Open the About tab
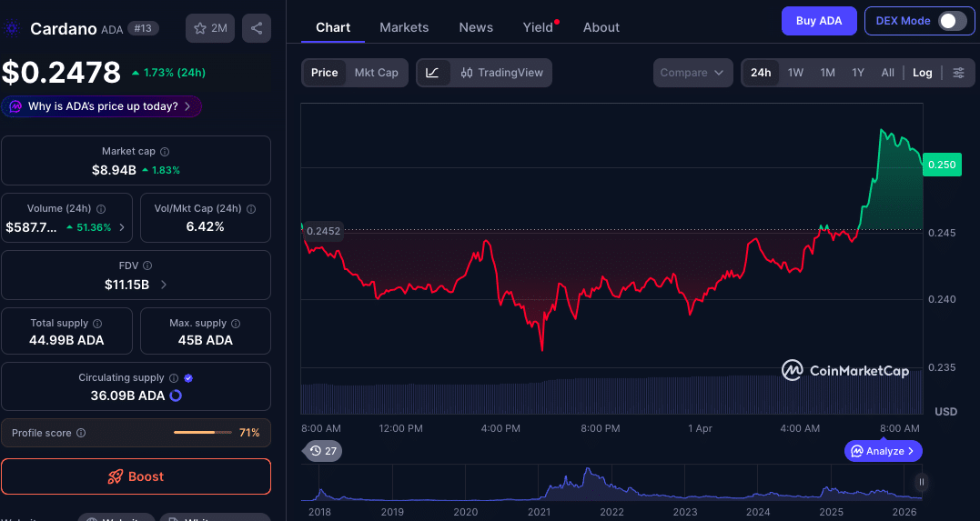This screenshot has width=980, height=521. click(x=601, y=27)
